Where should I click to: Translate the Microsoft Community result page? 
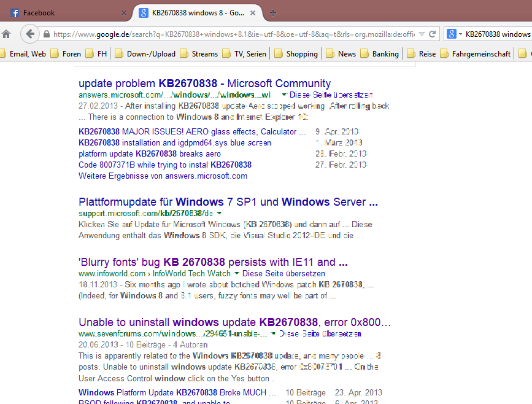point(331,95)
